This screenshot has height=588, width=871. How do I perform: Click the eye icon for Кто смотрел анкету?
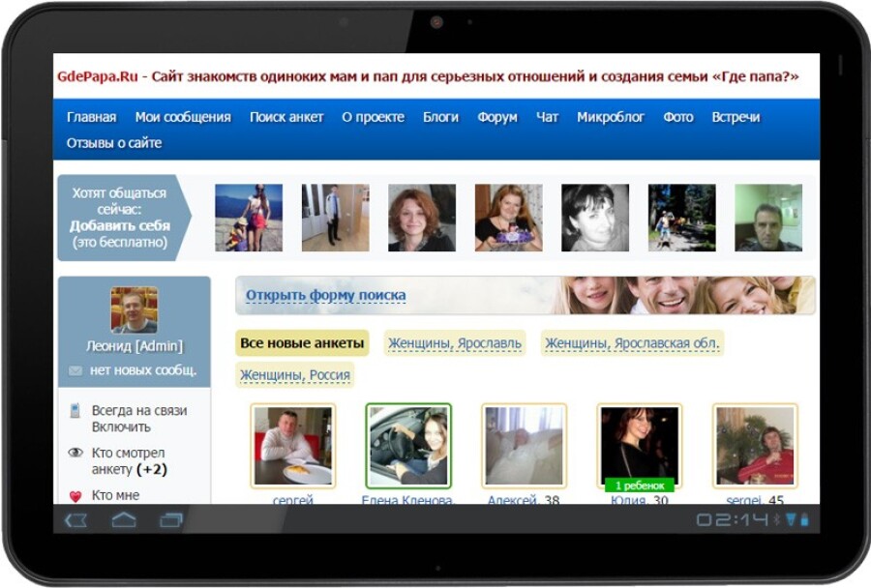75,453
